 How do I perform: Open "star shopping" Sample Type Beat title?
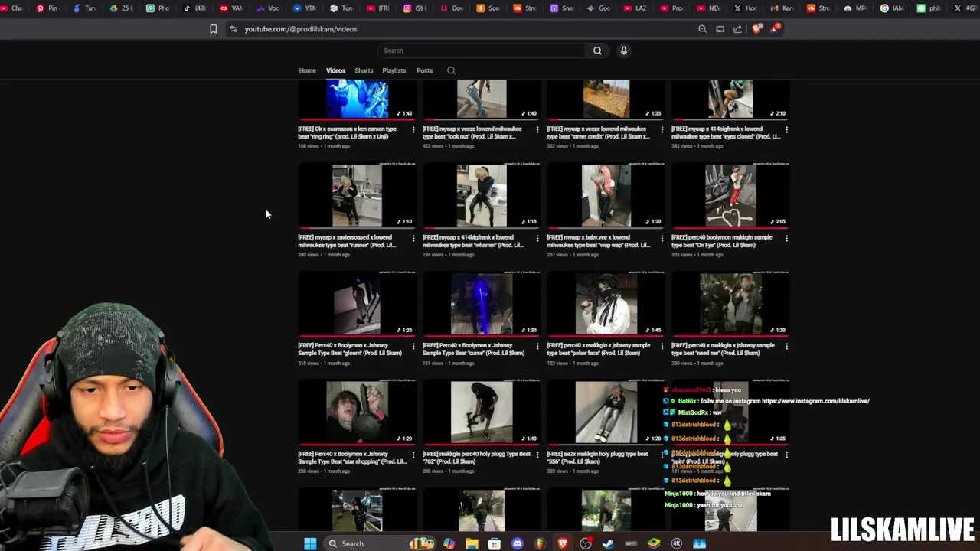(352, 458)
